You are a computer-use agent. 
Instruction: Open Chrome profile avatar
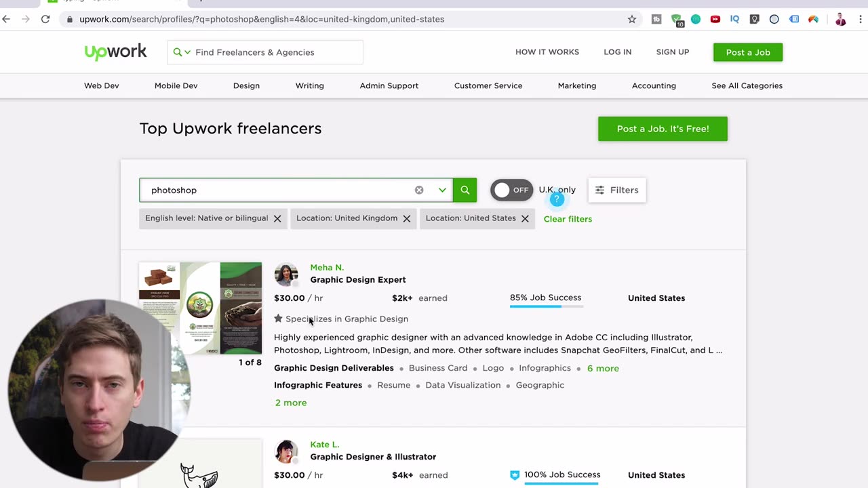pyautogui.click(x=841, y=19)
